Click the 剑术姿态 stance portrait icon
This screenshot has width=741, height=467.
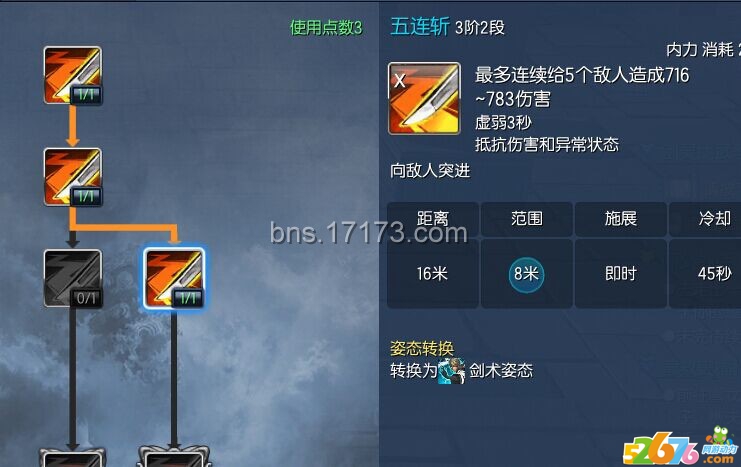click(451, 371)
